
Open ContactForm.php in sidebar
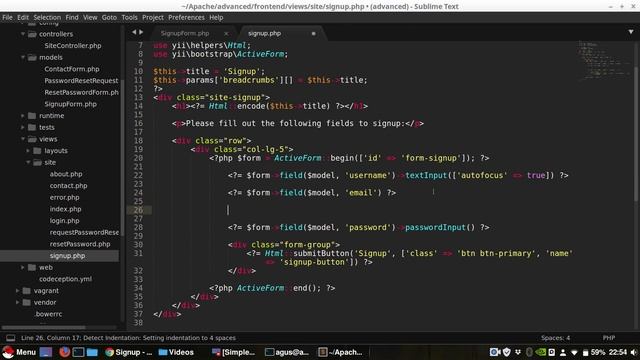(72, 69)
